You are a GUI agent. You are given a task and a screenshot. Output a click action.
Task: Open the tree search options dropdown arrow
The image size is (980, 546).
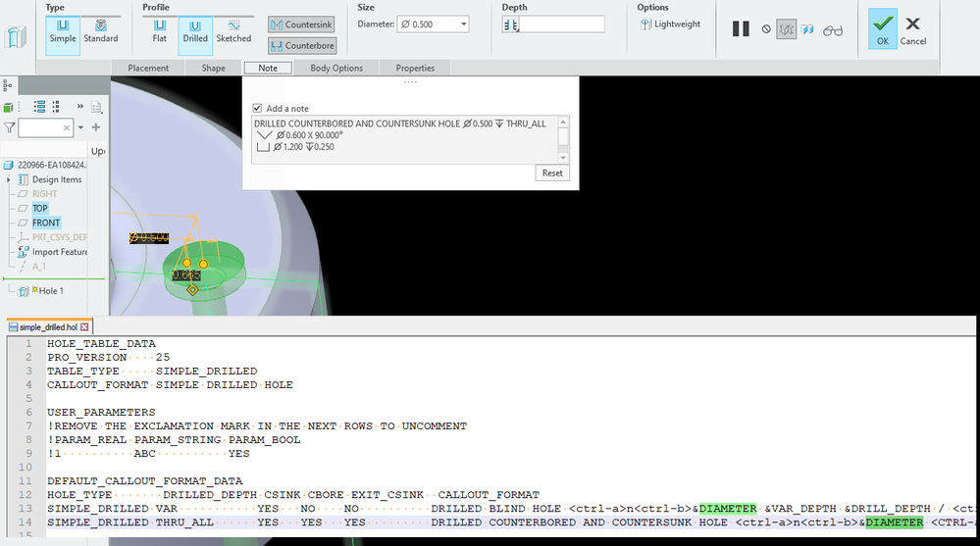(80, 127)
